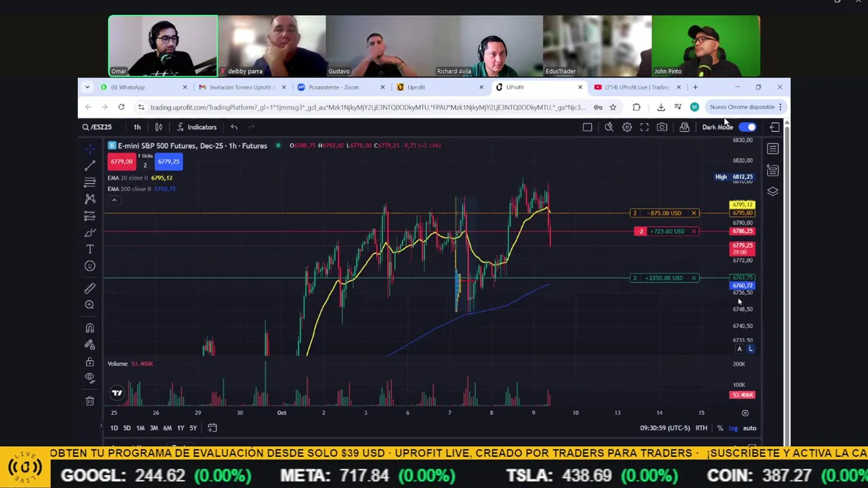Open the emoji icons tool
The width and height of the screenshot is (868, 488).
(90, 266)
